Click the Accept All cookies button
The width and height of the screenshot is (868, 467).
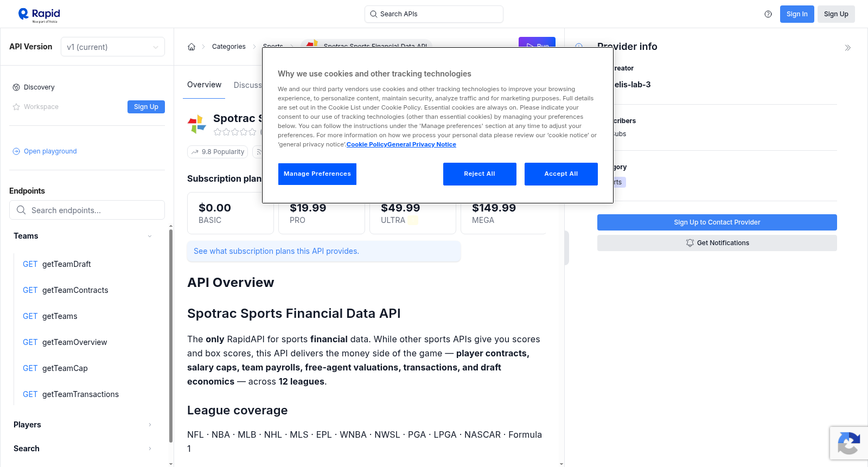pyautogui.click(x=561, y=174)
